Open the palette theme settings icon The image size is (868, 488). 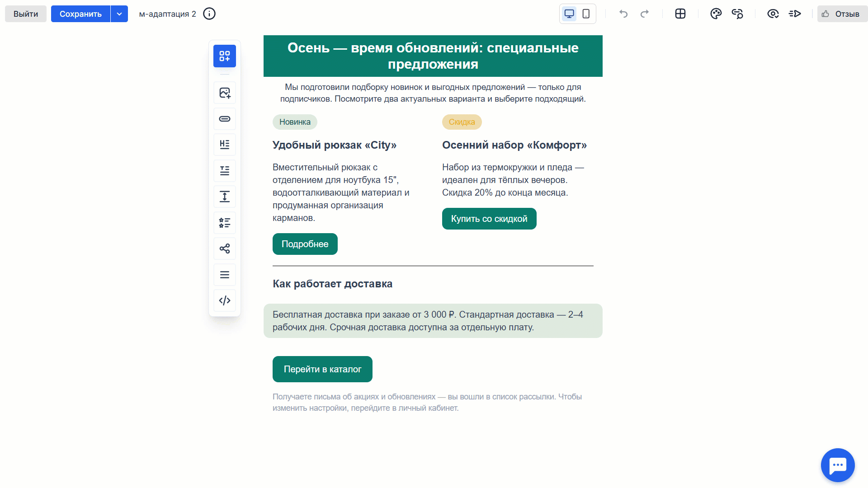[716, 14]
